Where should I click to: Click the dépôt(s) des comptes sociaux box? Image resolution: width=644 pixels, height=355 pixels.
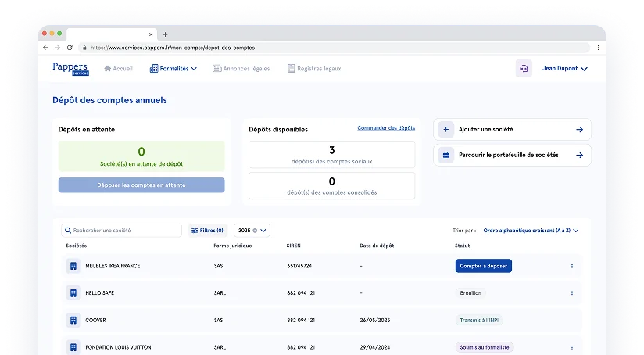click(x=332, y=155)
